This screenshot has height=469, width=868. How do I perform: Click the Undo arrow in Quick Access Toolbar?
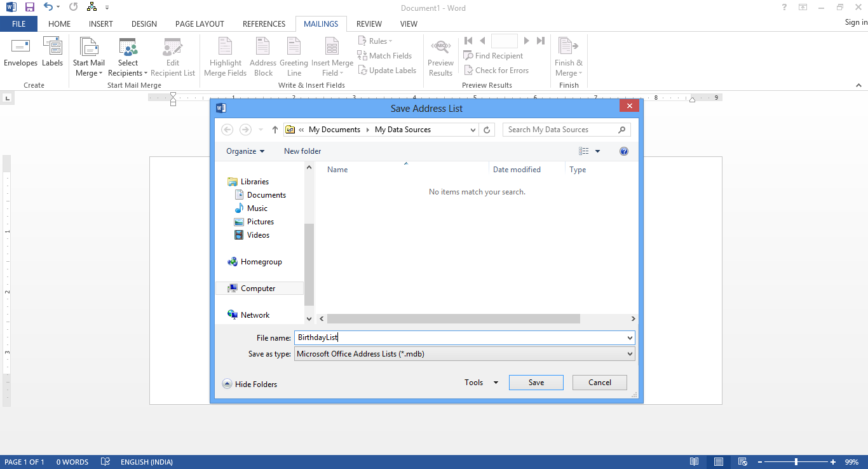pyautogui.click(x=48, y=8)
